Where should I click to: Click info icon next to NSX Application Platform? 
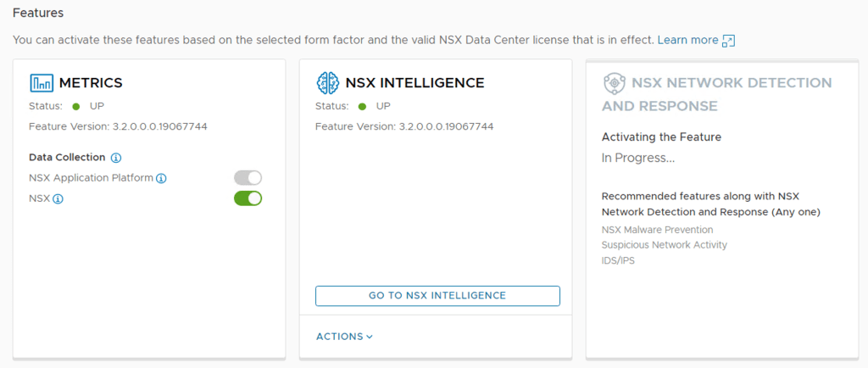[161, 178]
